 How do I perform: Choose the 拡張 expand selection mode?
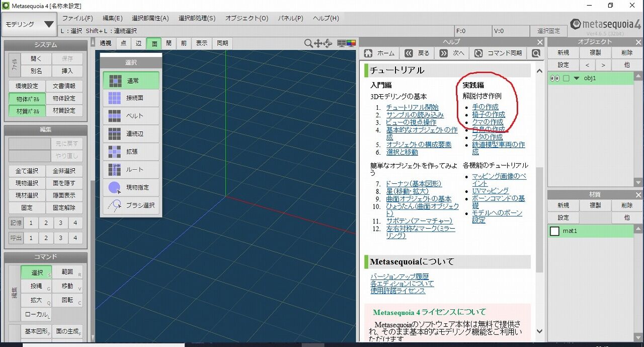(131, 152)
